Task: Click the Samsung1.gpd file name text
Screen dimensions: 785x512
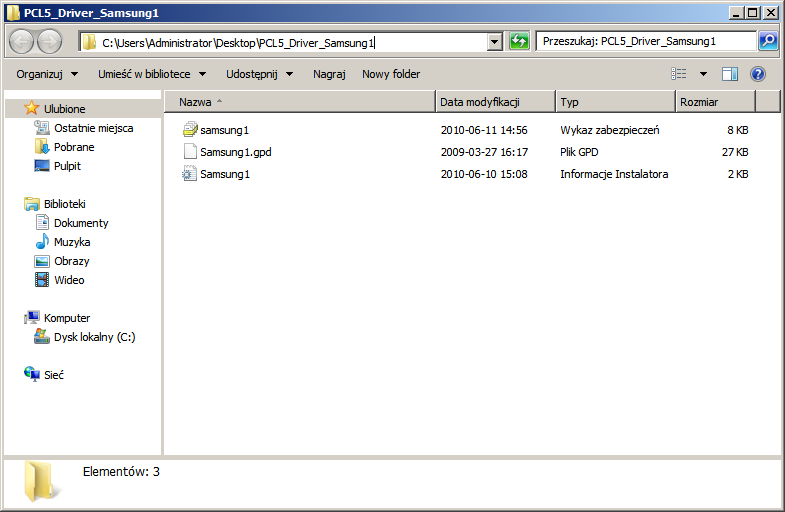Action: pos(236,152)
